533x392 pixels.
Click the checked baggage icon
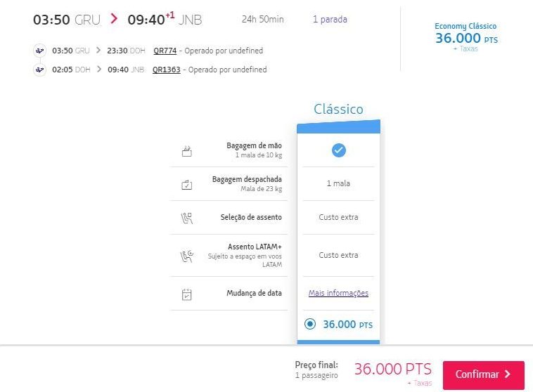pos(186,185)
